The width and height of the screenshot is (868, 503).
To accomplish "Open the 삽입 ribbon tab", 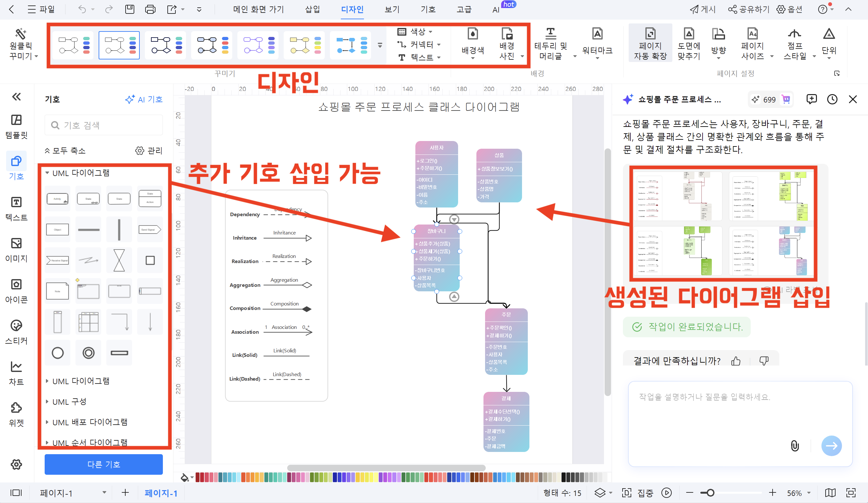I will coord(312,9).
